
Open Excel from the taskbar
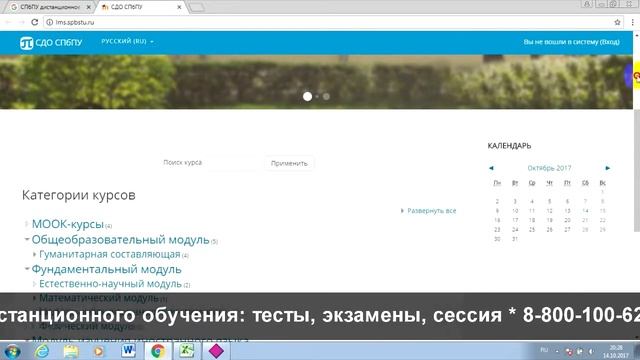(187, 351)
